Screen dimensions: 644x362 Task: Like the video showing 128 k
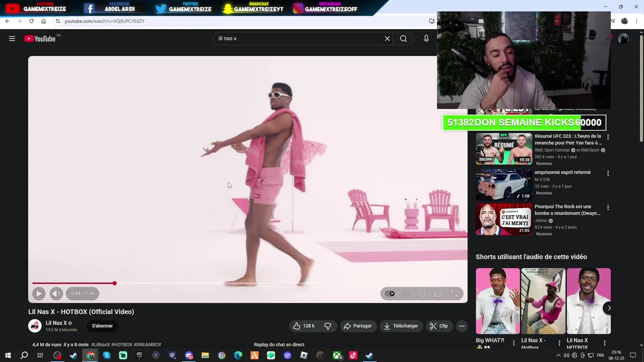[x=304, y=326]
